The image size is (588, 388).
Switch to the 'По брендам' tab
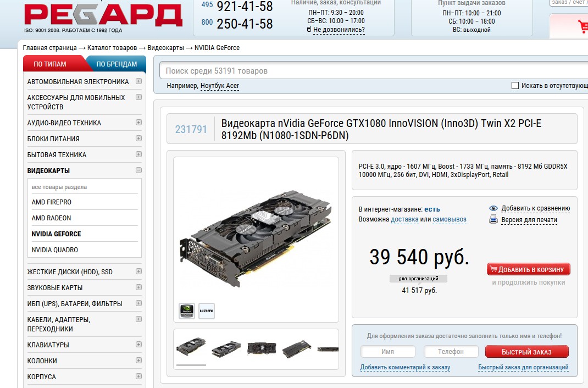click(117, 64)
